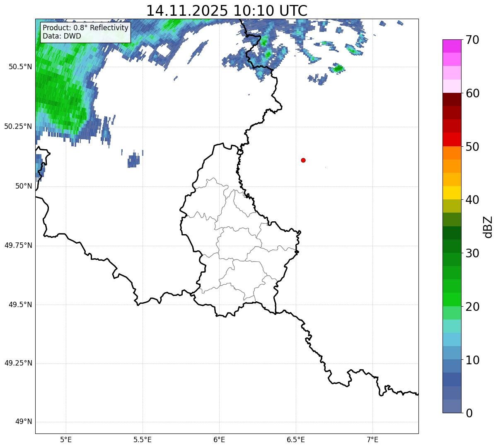498x448 pixels.
Task: Click the colorbar tick label 40
Action: click(472, 200)
